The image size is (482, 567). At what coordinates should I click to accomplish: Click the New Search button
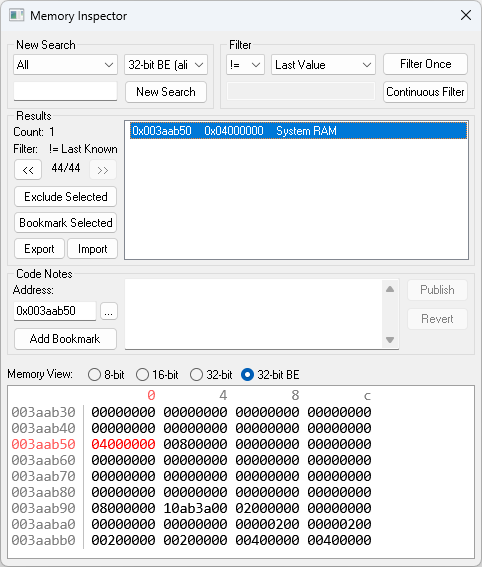click(166, 92)
